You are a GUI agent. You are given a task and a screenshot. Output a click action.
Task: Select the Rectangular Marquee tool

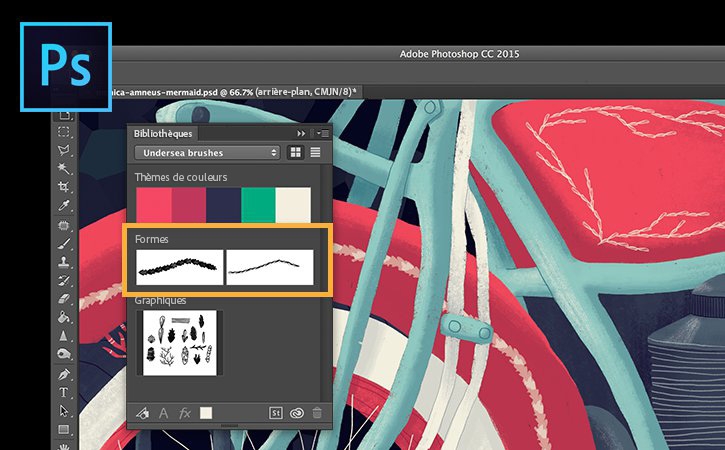[x=64, y=132]
